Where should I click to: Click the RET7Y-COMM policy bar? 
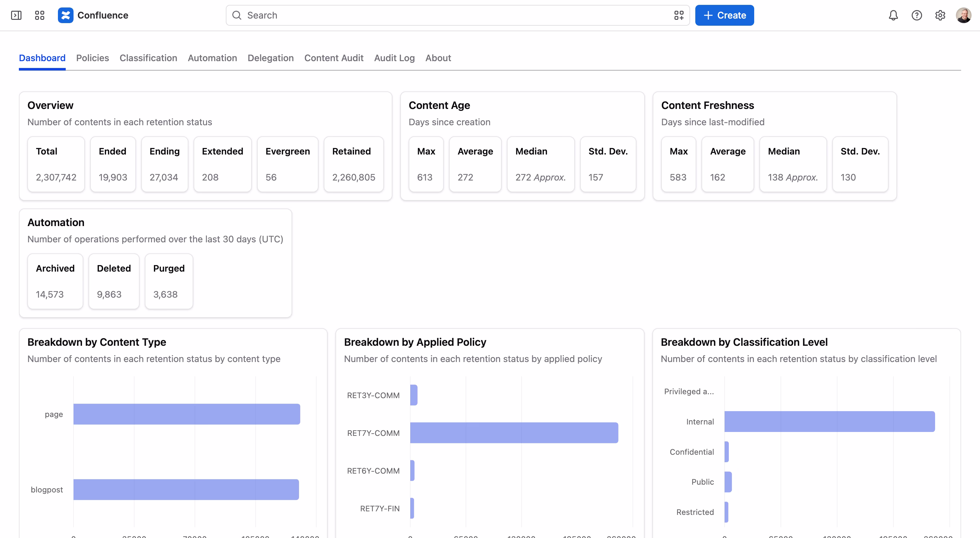[514, 433]
